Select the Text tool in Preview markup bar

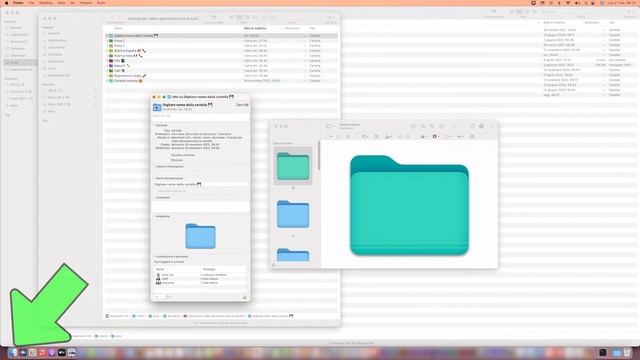[376, 136]
